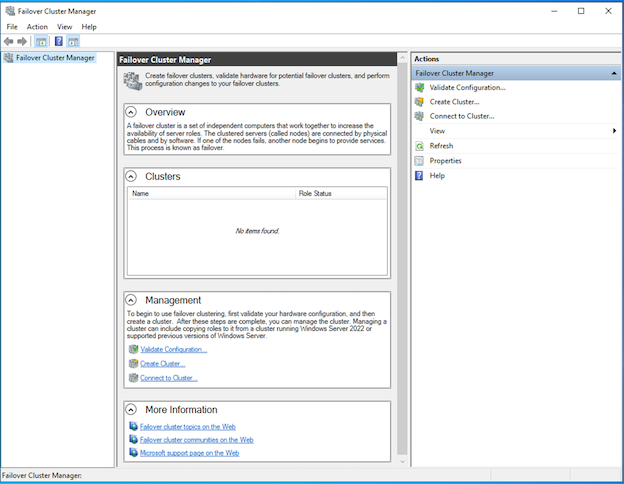Click Validate Configuration... in Actions pane
Viewport: 624px width, 484px height.
(x=467, y=88)
